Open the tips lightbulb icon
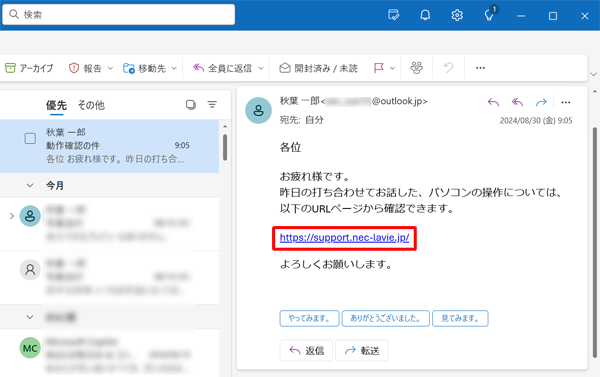Screen dimensions: 600x377 coord(489,15)
